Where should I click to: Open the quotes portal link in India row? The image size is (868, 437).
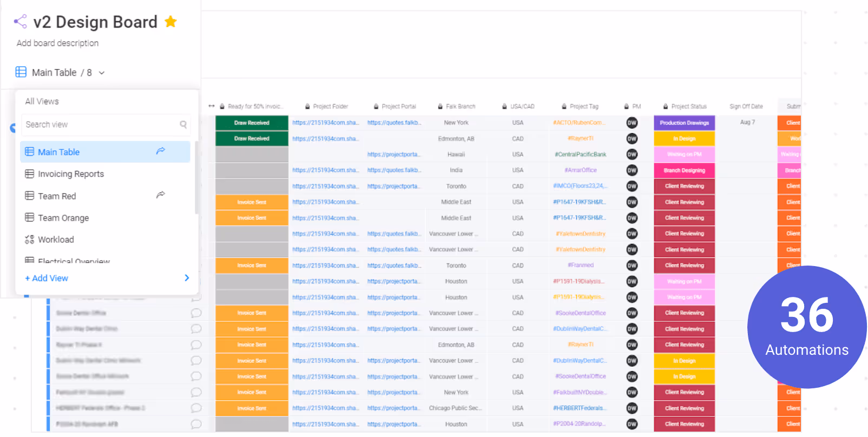pos(394,170)
